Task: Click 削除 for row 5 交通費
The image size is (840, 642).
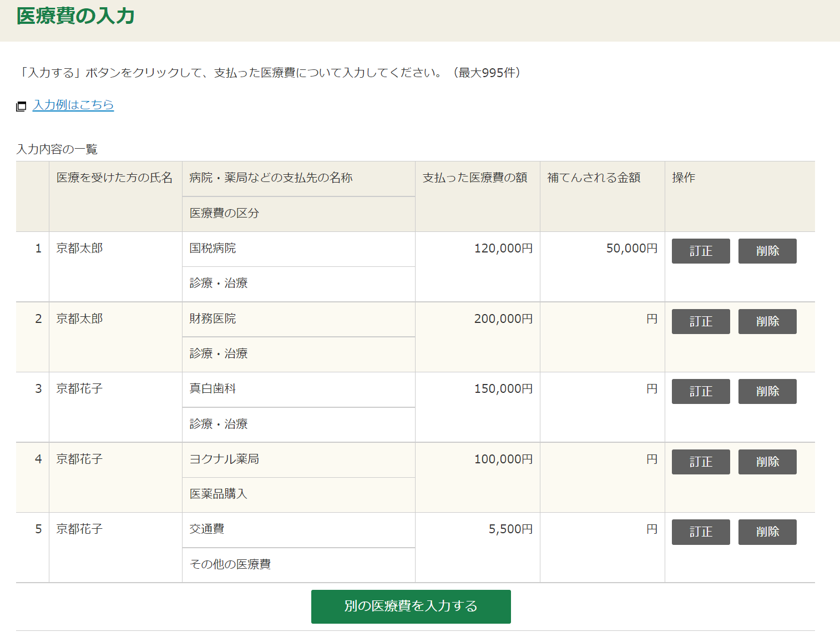Action: point(767,532)
